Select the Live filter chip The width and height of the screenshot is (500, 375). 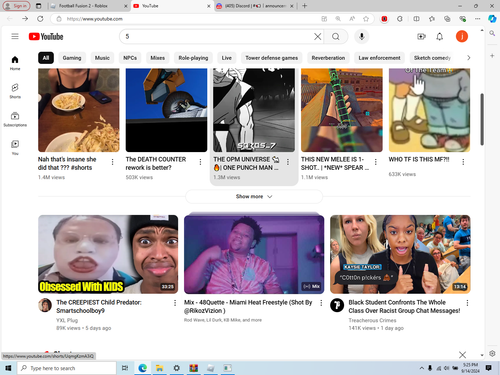coord(227,58)
